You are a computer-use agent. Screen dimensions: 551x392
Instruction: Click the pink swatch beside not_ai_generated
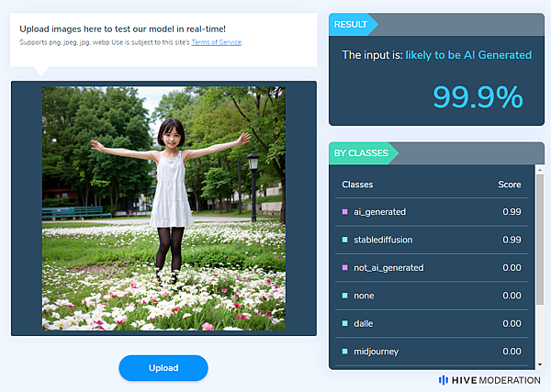click(344, 268)
